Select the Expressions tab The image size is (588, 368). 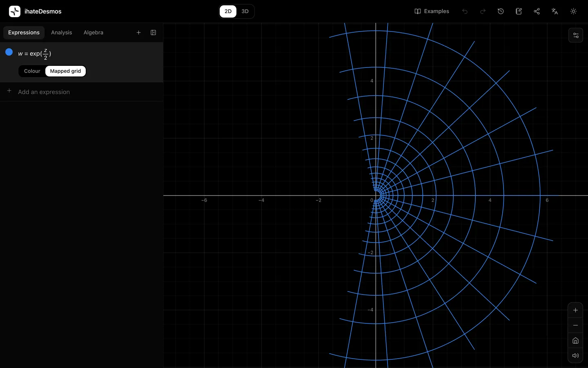coord(24,33)
